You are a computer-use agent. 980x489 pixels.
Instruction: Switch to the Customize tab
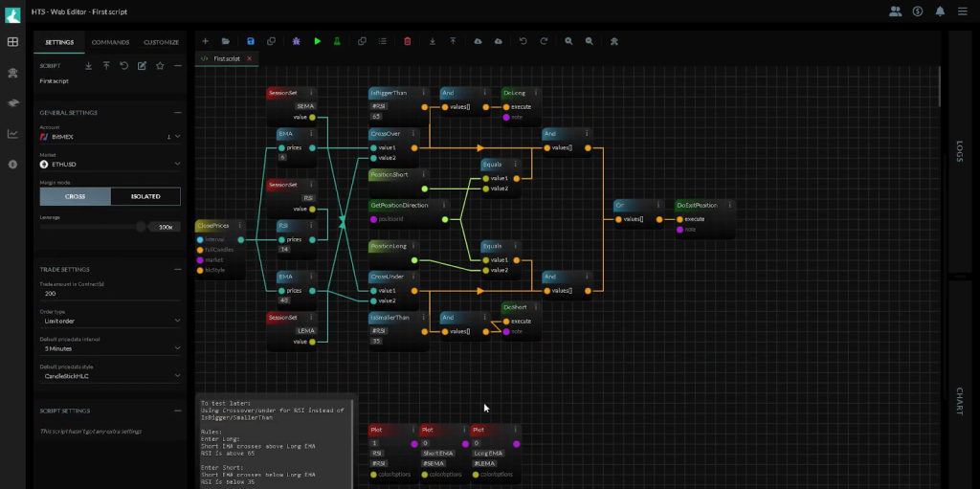pyautogui.click(x=161, y=42)
